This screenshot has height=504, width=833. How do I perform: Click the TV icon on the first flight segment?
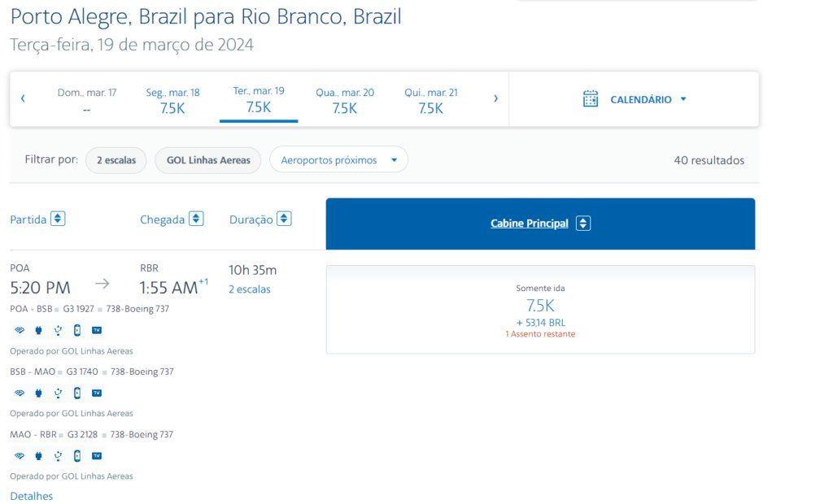98,330
